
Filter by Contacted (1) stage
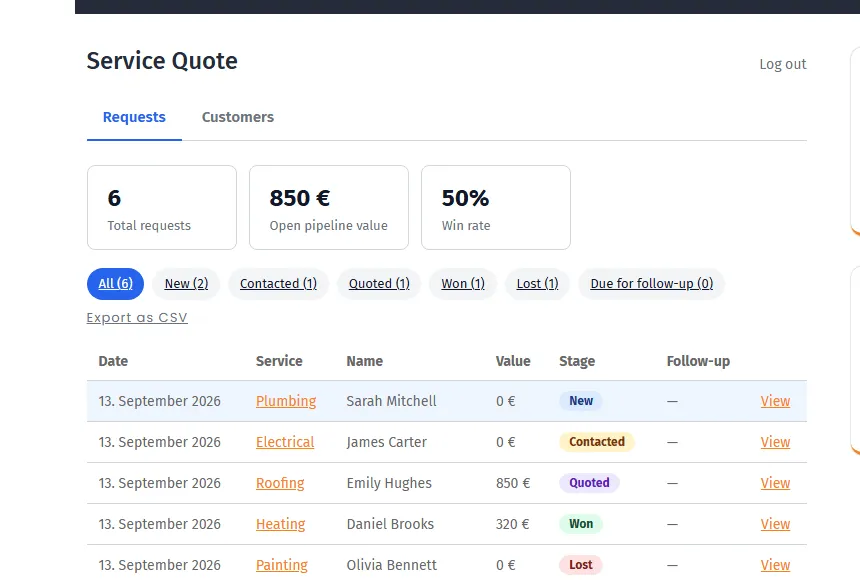(x=278, y=284)
